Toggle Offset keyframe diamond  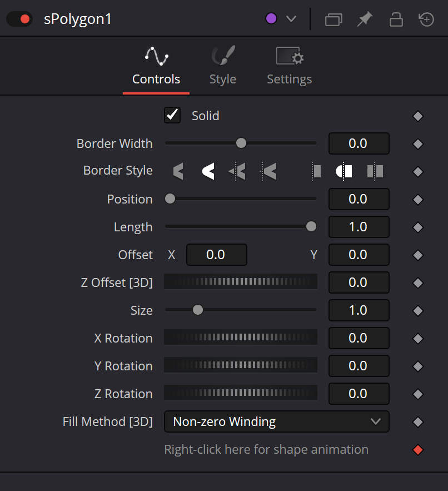pyautogui.click(x=418, y=255)
